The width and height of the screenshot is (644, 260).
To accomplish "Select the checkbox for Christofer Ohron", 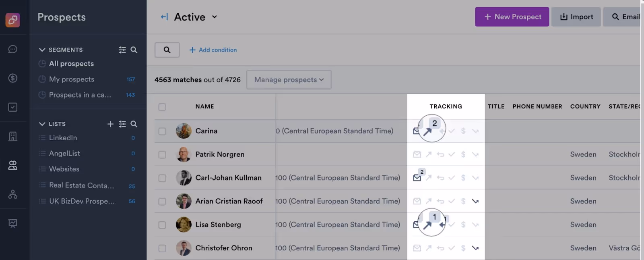I will 162,248.
